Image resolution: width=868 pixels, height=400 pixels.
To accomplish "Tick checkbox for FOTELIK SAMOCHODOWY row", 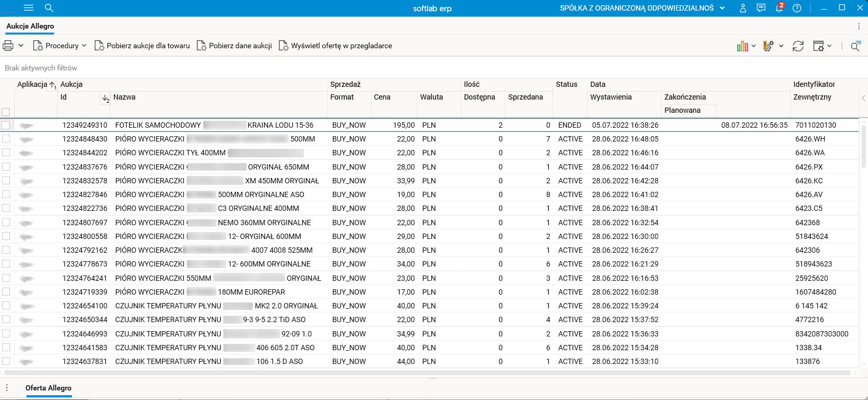I will click(x=6, y=125).
